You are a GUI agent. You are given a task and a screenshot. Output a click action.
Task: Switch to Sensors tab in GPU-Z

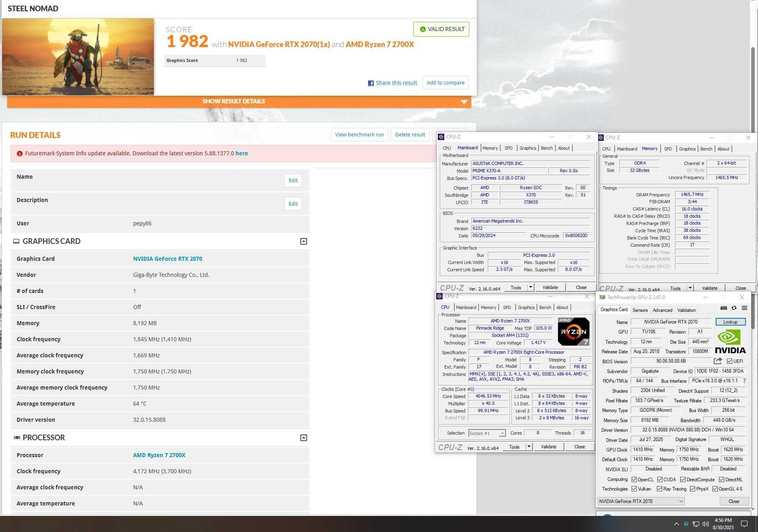pos(640,310)
